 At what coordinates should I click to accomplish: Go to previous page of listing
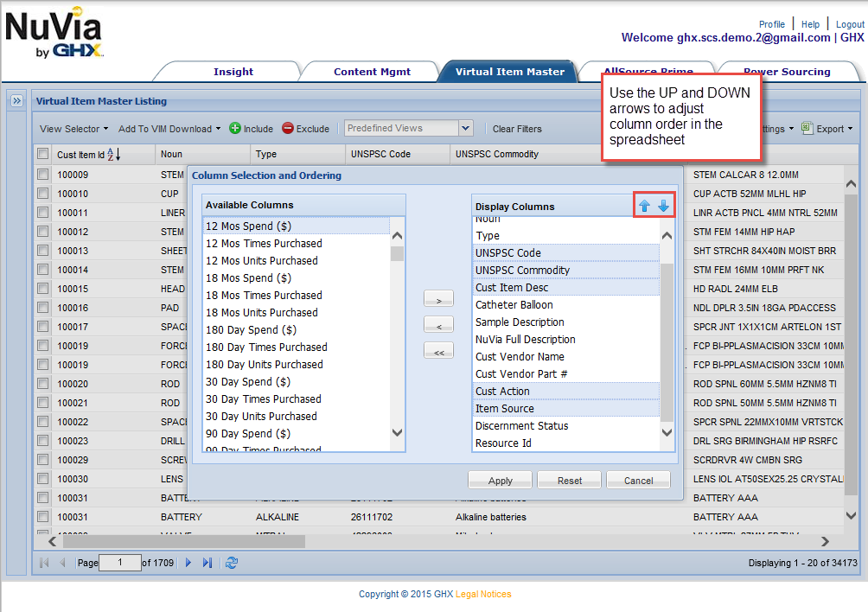coord(62,563)
